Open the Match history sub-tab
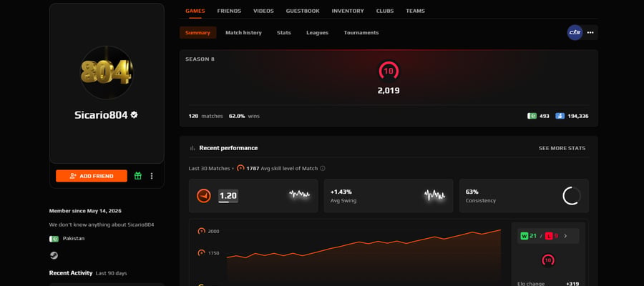This screenshot has height=286, width=644. (x=243, y=32)
